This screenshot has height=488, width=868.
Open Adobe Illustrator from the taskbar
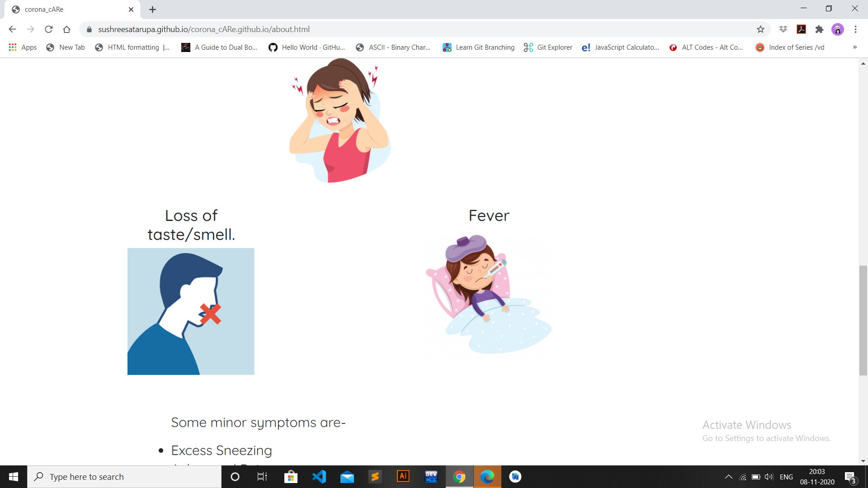coord(403,477)
